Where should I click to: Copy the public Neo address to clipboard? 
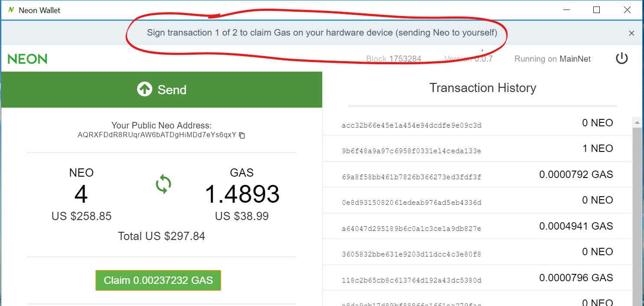242,135
